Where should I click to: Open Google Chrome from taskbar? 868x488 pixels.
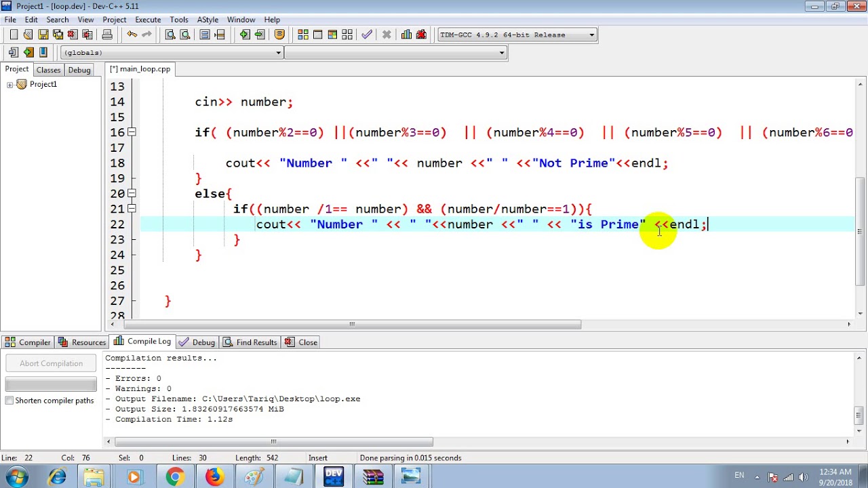click(x=175, y=477)
